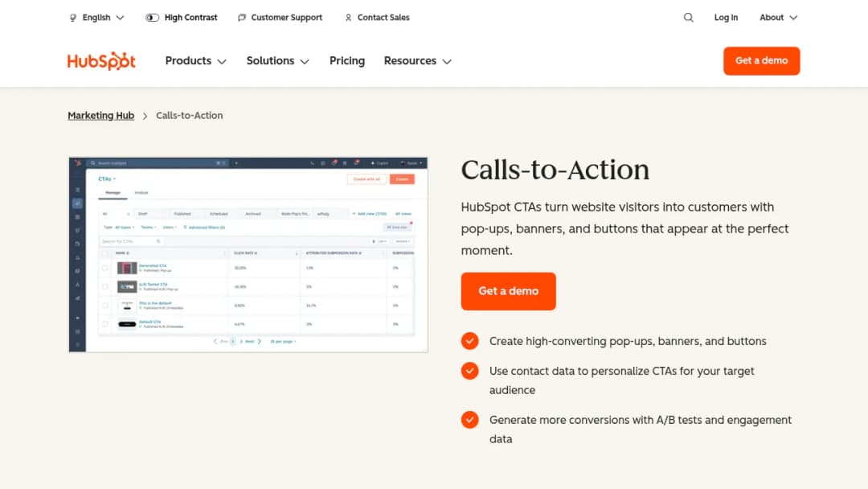Expand the English language dropdown chevron
This screenshot has width=868, height=489.
coord(120,18)
